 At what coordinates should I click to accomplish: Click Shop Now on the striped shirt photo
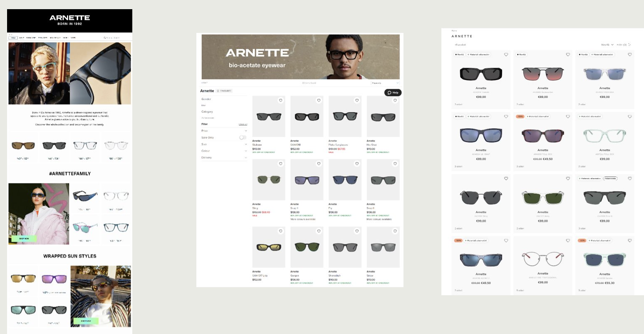coord(86,321)
